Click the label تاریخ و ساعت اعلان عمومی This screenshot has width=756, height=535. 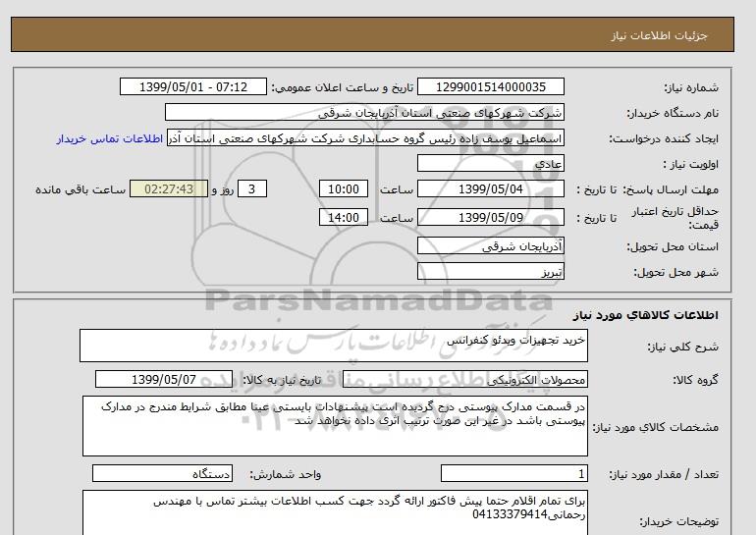(343, 87)
